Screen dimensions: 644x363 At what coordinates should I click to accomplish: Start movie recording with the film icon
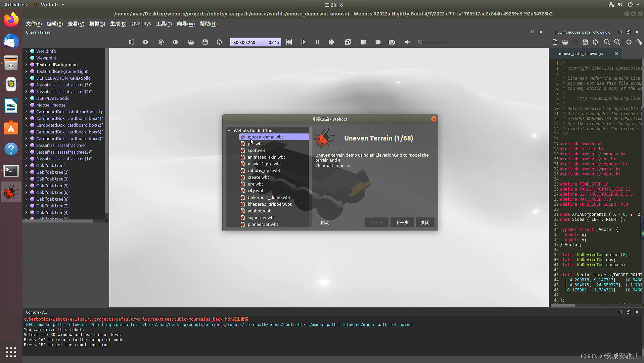(364, 42)
